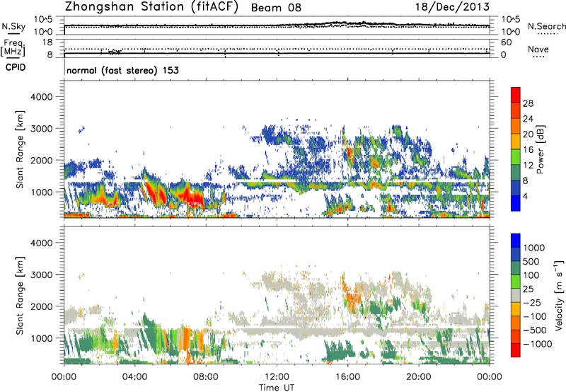Screen dimensions: 566x392
Task: Click the "500" label on Velocity colorbar
Action: (x=531, y=261)
